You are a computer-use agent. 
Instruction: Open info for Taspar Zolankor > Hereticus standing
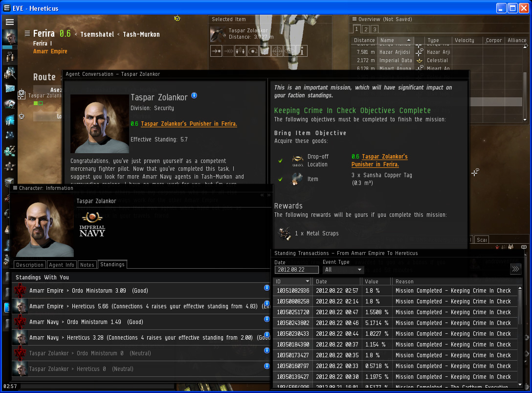266,366
